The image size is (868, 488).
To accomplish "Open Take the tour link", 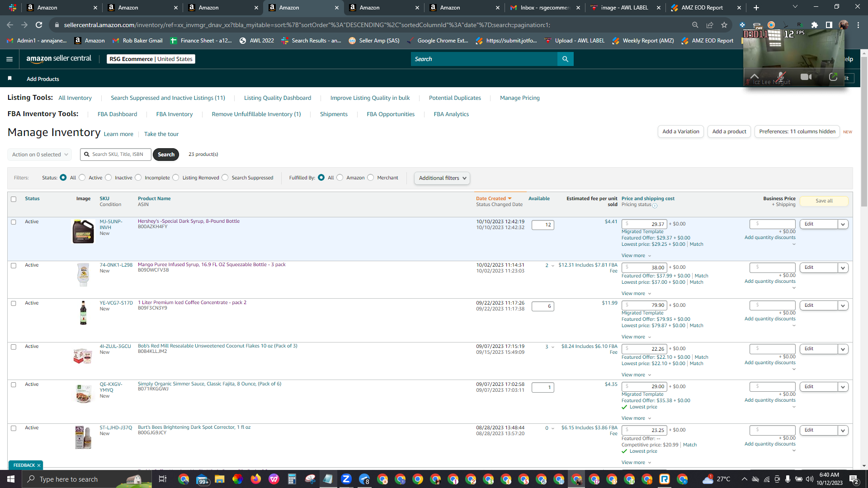I will tap(161, 134).
